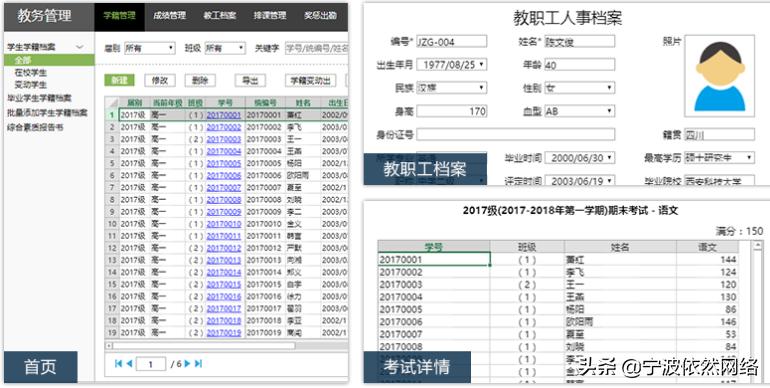Click left arrow of grid horizontal scrollbar

[109, 346]
